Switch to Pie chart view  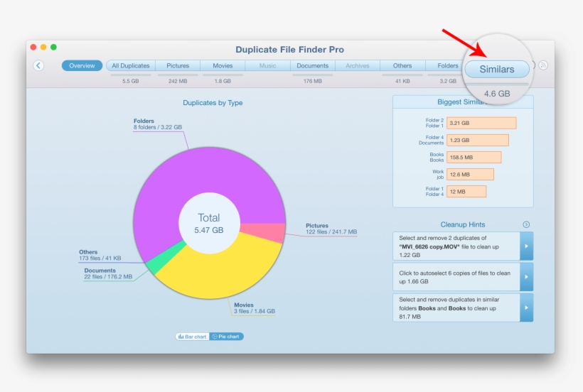point(226,337)
